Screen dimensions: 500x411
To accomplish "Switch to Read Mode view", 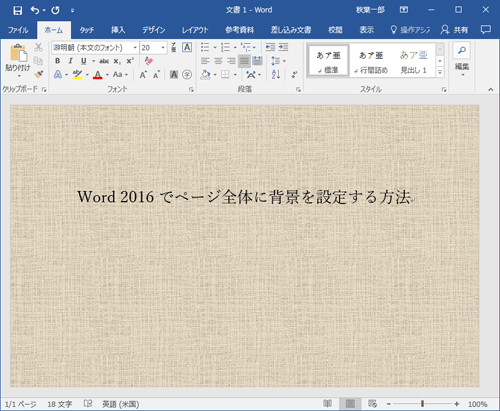I will pos(327,404).
